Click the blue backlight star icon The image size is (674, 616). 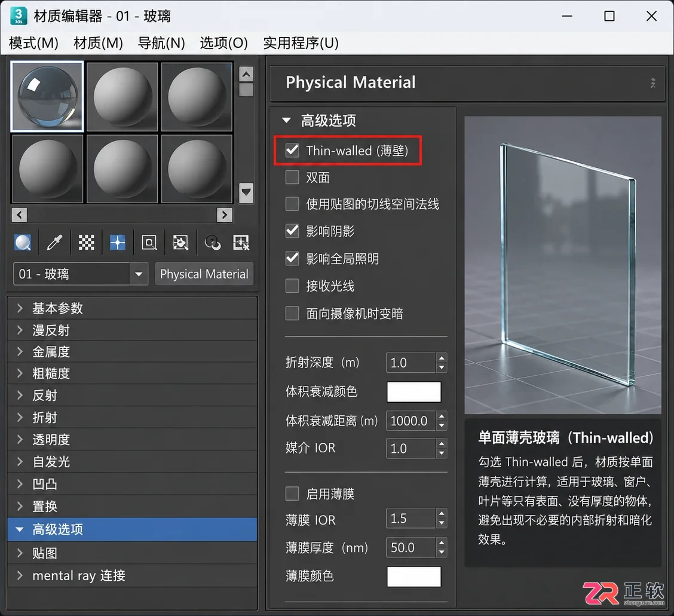[x=117, y=243]
